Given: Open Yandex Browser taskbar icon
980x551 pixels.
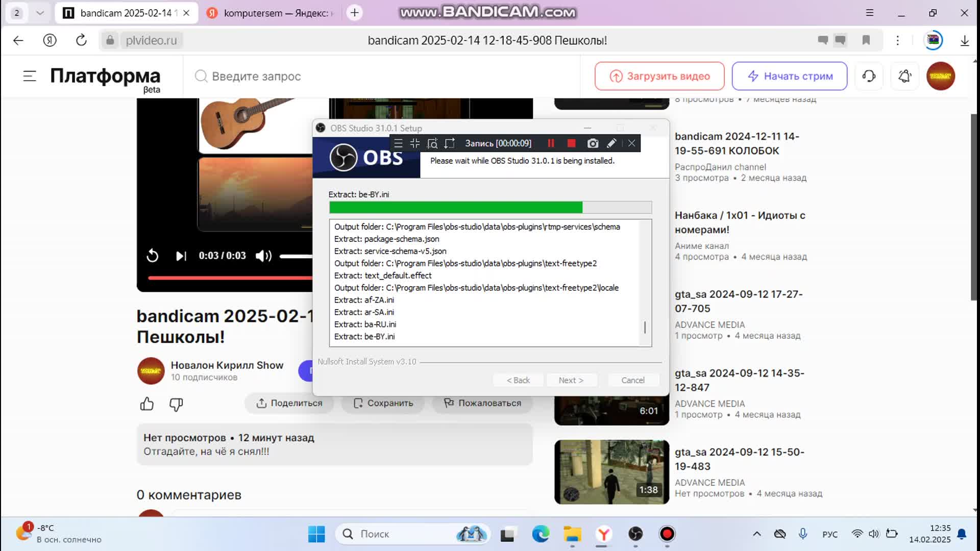Looking at the screenshot, I should [604, 534].
